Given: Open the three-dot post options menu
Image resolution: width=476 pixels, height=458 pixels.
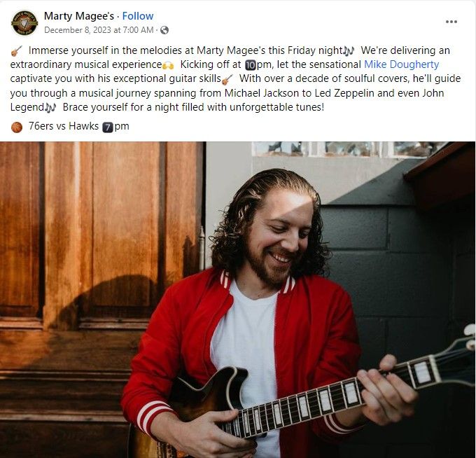Looking at the screenshot, I should coord(451,22).
